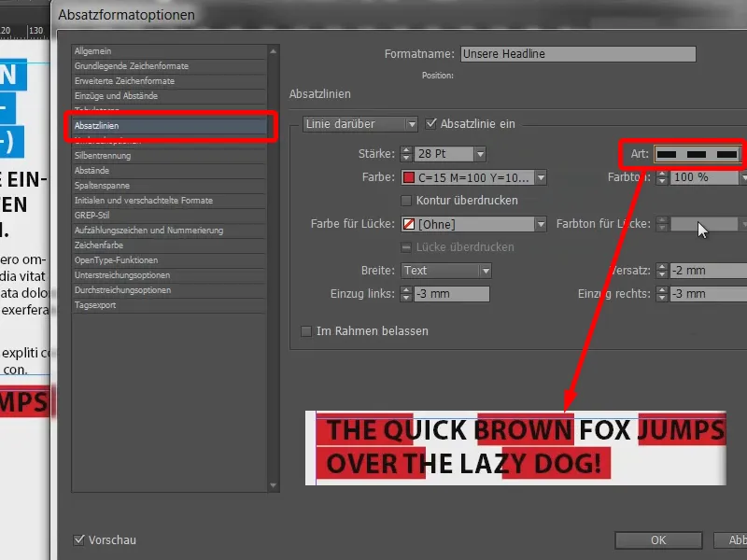Toggle the Absatzlinie ein checkbox

coord(431,124)
